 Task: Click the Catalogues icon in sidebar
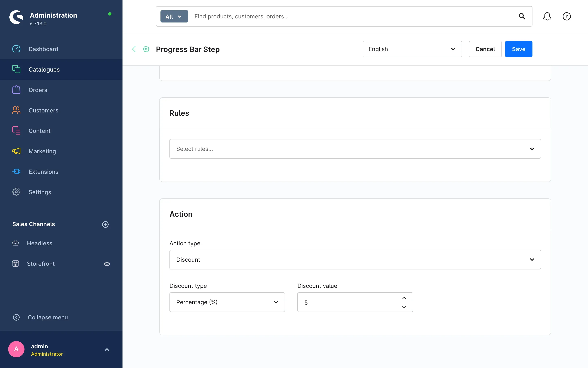[x=16, y=69]
